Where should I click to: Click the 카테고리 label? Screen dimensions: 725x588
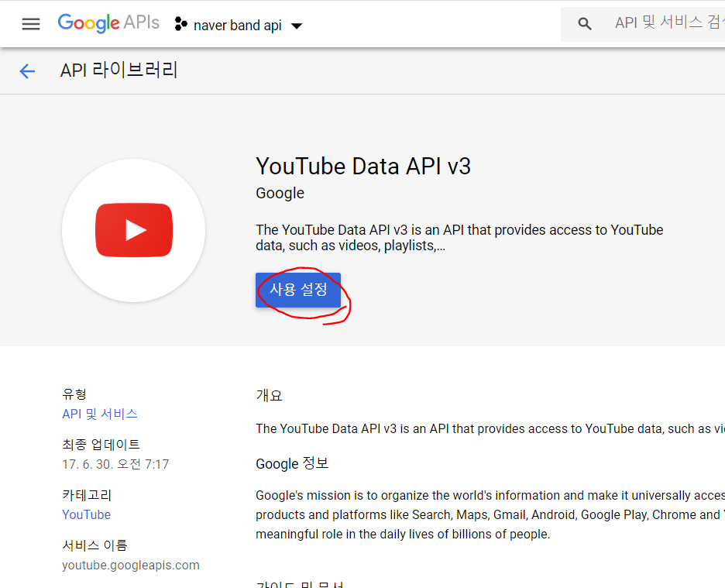87,495
